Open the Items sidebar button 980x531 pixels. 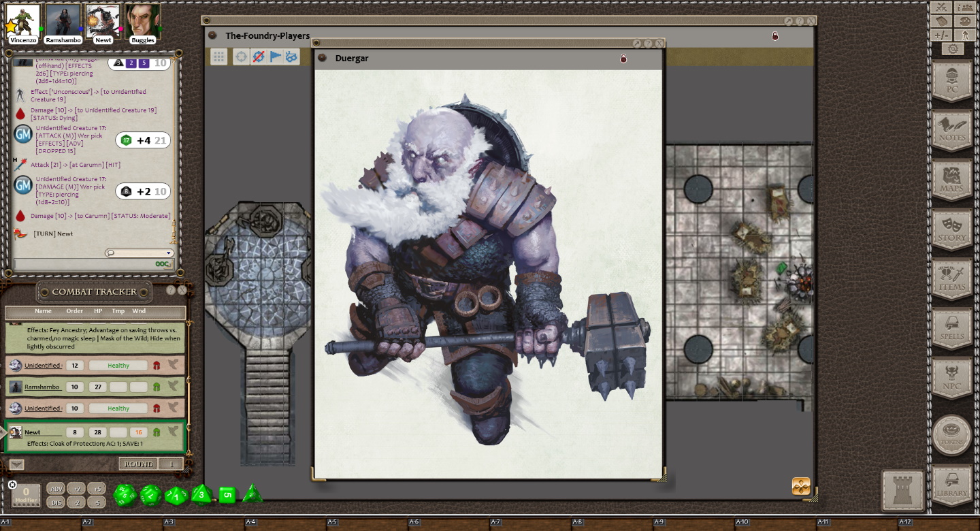click(x=952, y=280)
